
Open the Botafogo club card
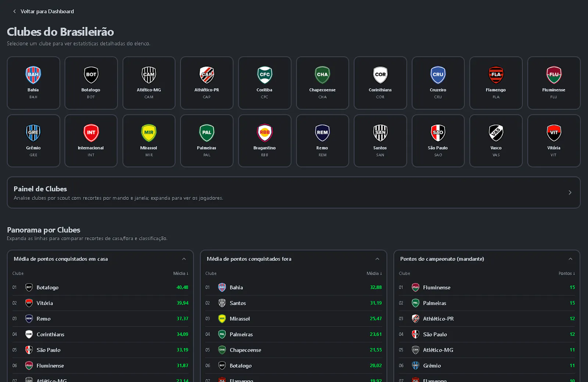pyautogui.click(x=91, y=83)
